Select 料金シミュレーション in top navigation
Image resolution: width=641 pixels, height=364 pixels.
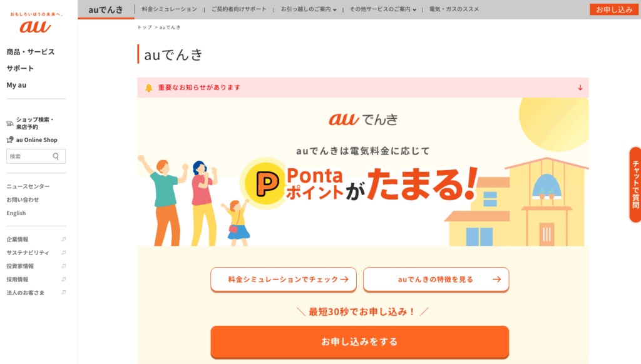(x=169, y=9)
